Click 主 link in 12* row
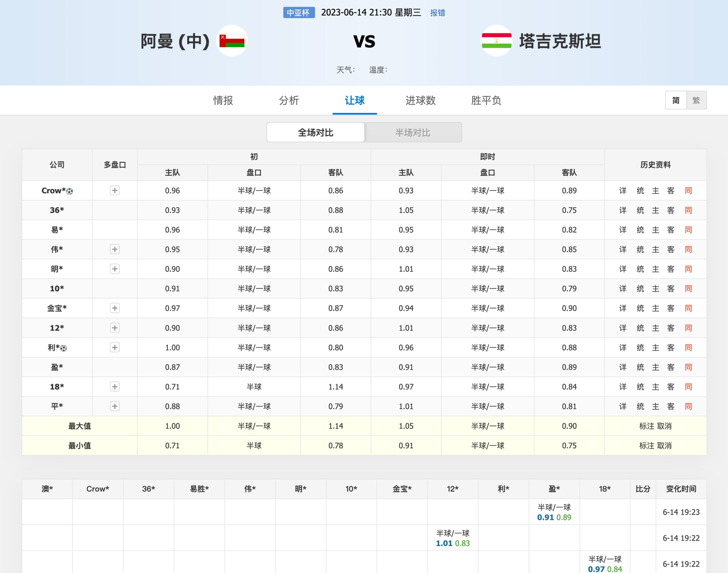Screen dimensions: 728x573 tap(656, 328)
